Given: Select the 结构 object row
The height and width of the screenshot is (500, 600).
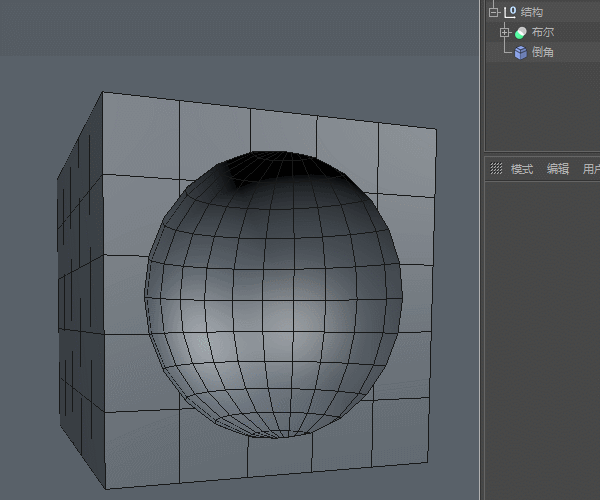Looking at the screenshot, I should 543,12.
